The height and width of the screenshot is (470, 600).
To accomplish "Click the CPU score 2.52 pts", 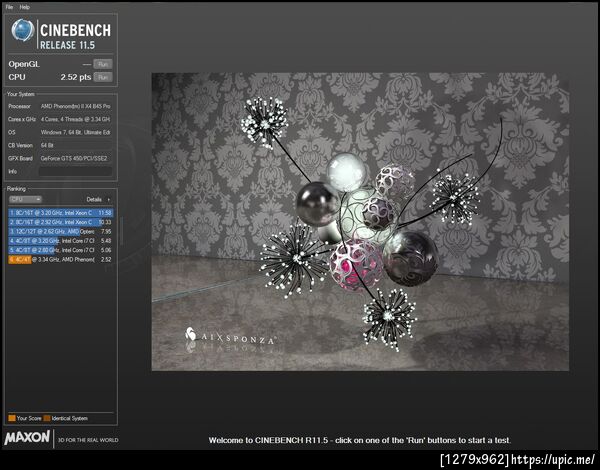I will pyautogui.click(x=76, y=77).
